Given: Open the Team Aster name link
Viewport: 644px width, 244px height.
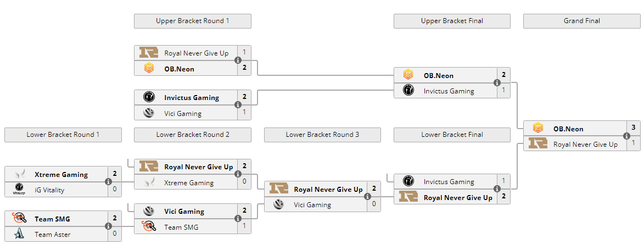Looking at the screenshot, I should [52, 234].
